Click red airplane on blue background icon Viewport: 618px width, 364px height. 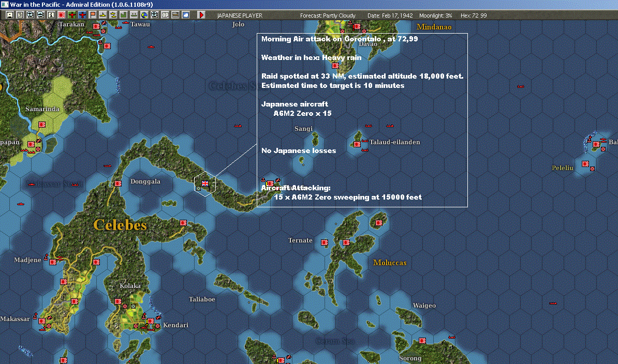coord(82,15)
